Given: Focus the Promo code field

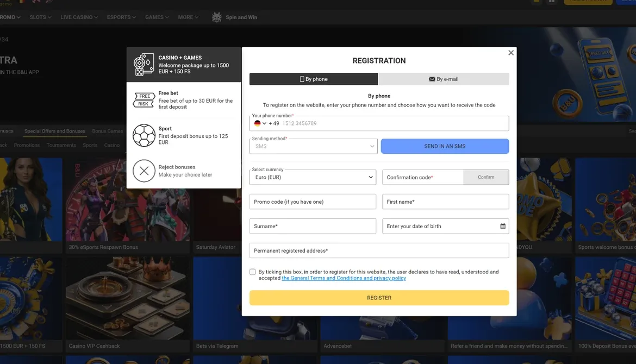Looking at the screenshot, I should click(x=313, y=202).
